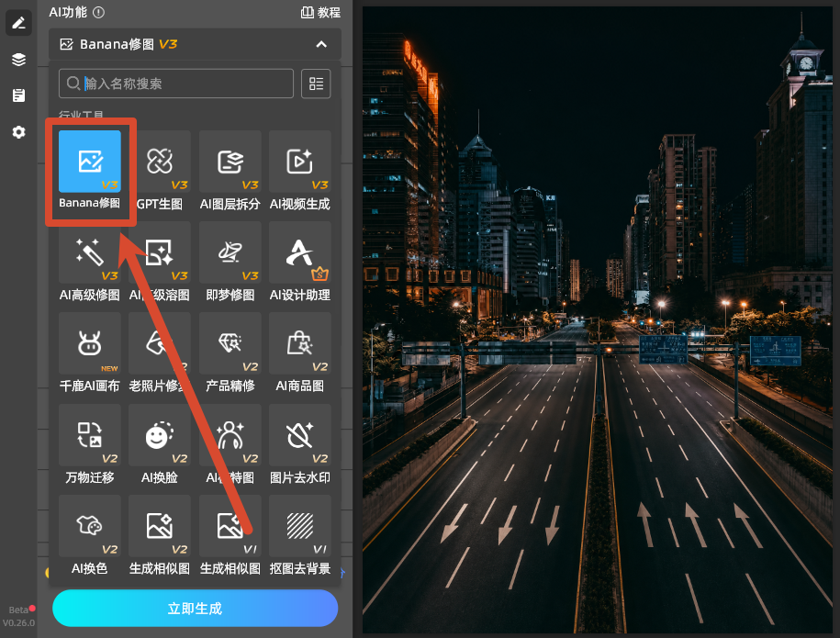Click the 立即生成 button
This screenshot has width=840, height=638.
(195, 609)
